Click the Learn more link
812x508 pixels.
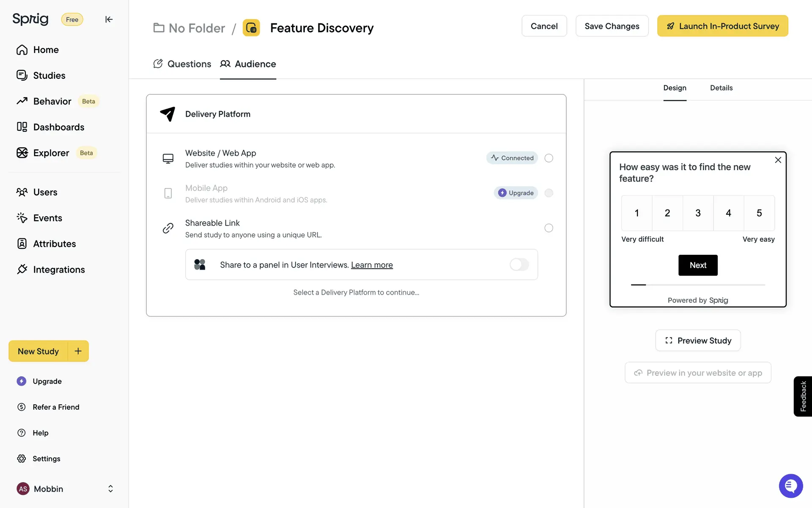tap(372, 265)
